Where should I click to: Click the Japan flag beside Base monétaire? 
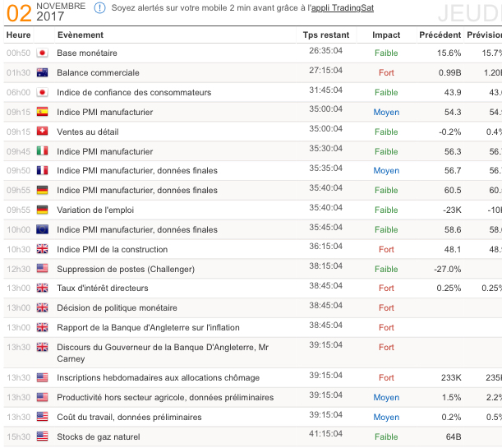(43, 53)
